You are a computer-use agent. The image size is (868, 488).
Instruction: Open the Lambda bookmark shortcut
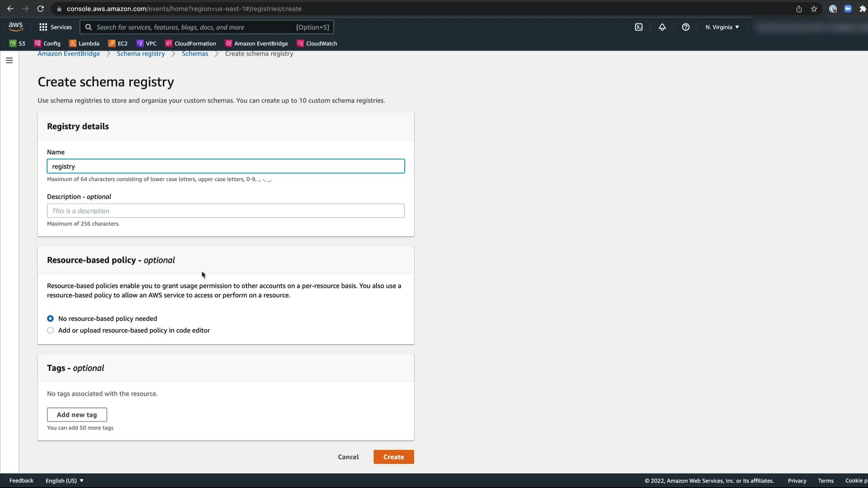tap(84, 43)
